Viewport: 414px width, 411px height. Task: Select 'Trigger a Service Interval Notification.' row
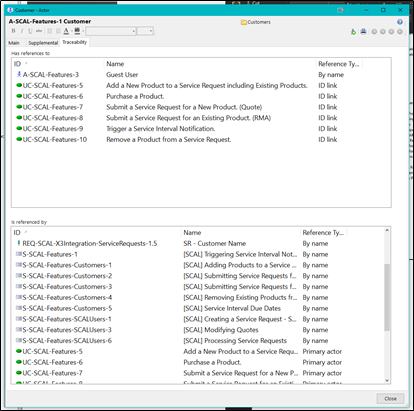point(201,129)
